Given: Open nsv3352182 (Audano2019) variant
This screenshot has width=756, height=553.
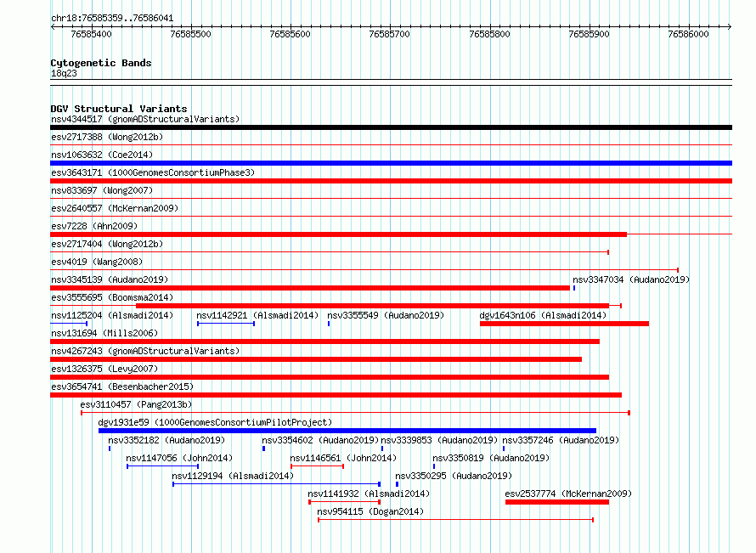Looking at the screenshot, I should [166, 440].
